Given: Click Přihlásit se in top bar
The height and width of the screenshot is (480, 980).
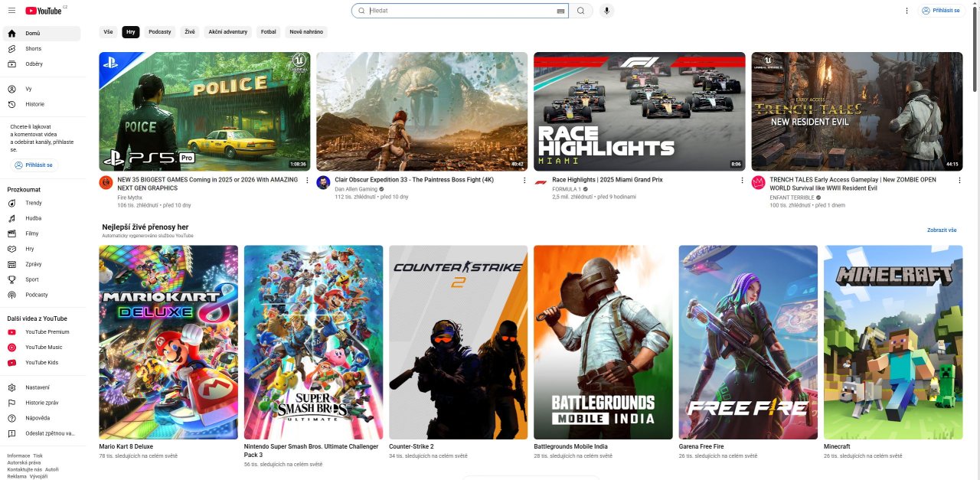Looking at the screenshot, I should 941,11.
